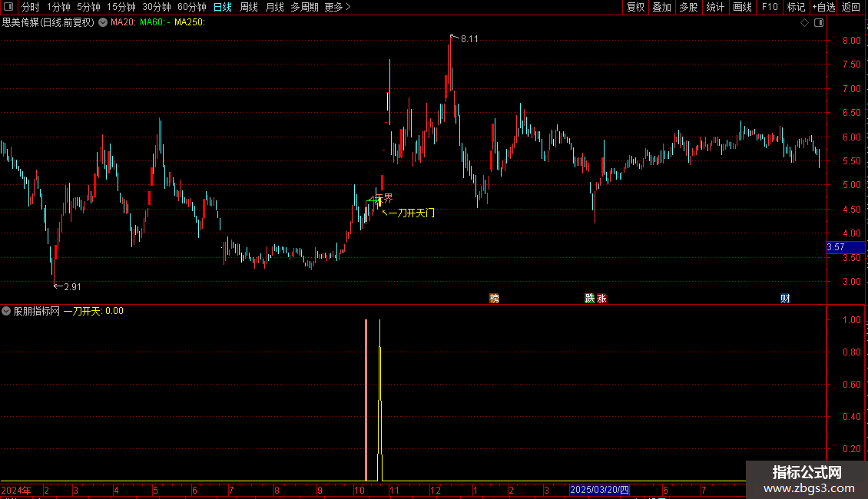Add stock via +自选 button
Screen dimensions: 868x499
pyautogui.click(x=823, y=7)
